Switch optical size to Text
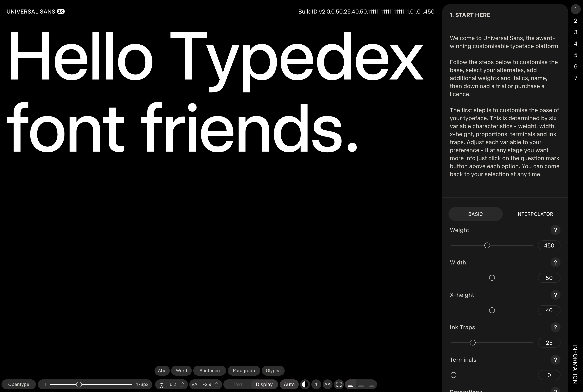 (x=237, y=384)
